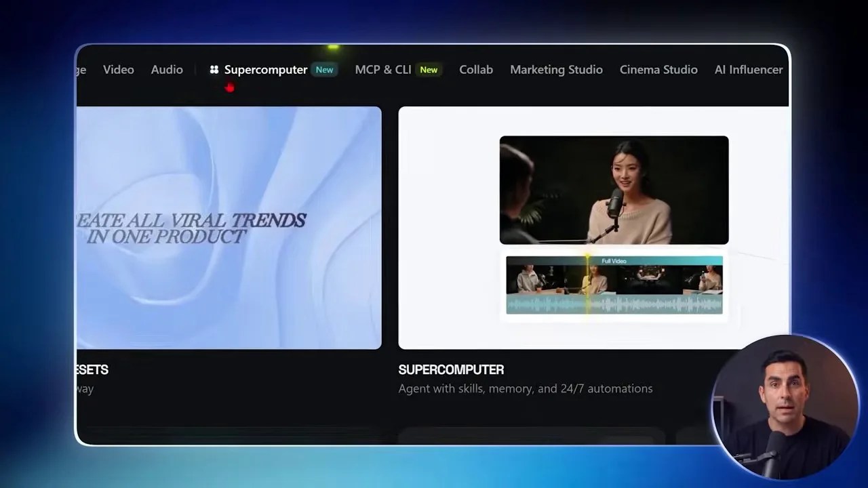Screen dimensions: 868x488
Task: Select the Supercomputer nav item
Action: point(266,70)
